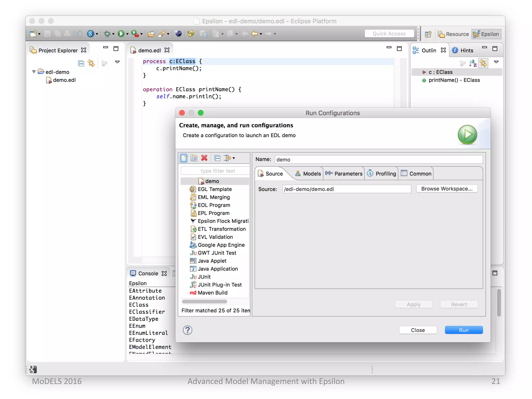Open the Profiling tab
Screen dimensions: 532x399
pyautogui.click(x=381, y=174)
